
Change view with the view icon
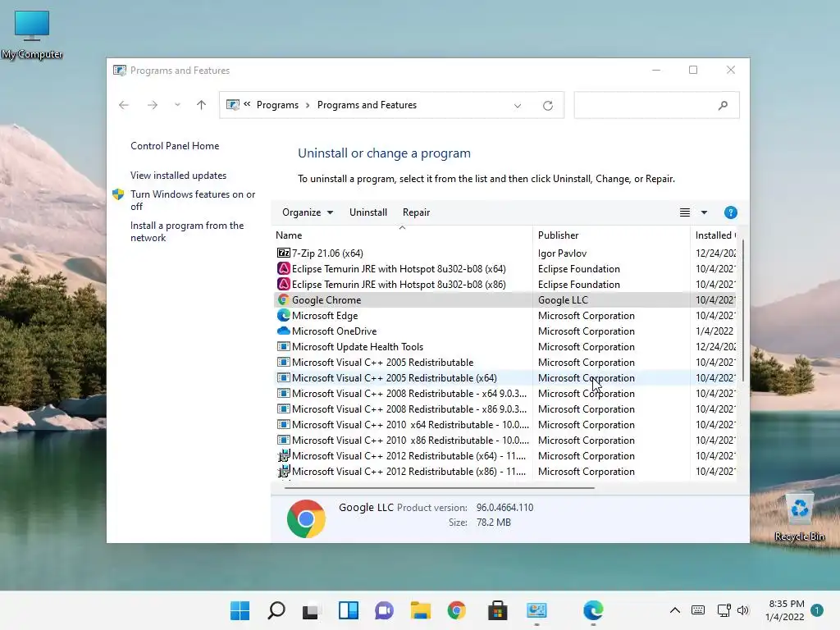[x=685, y=212]
